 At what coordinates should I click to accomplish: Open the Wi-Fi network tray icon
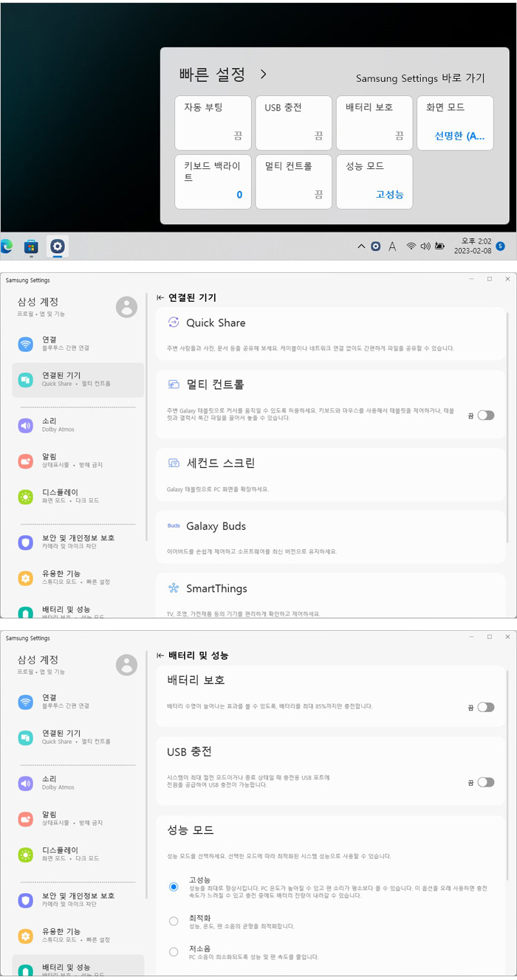[x=411, y=246]
